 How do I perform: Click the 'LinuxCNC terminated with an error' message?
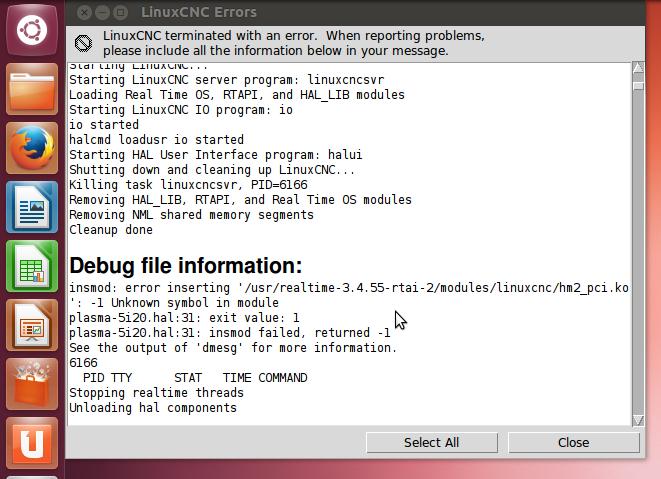[x=294, y=43]
